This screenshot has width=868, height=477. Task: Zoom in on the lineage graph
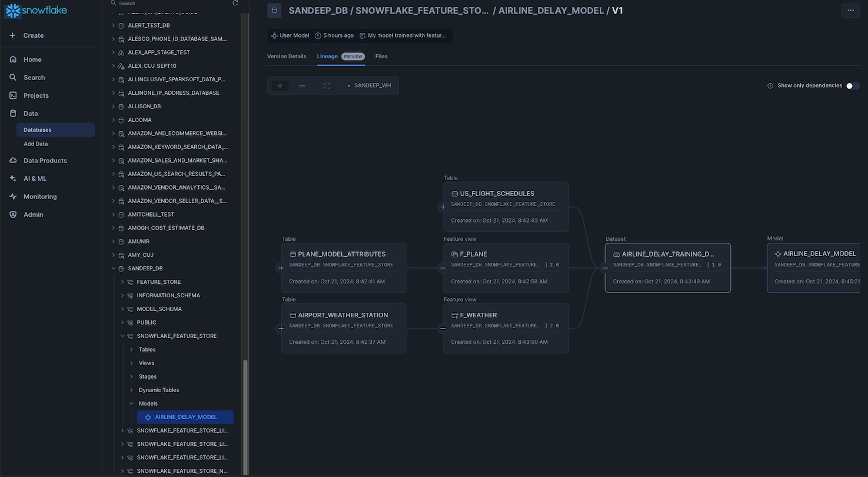point(280,85)
